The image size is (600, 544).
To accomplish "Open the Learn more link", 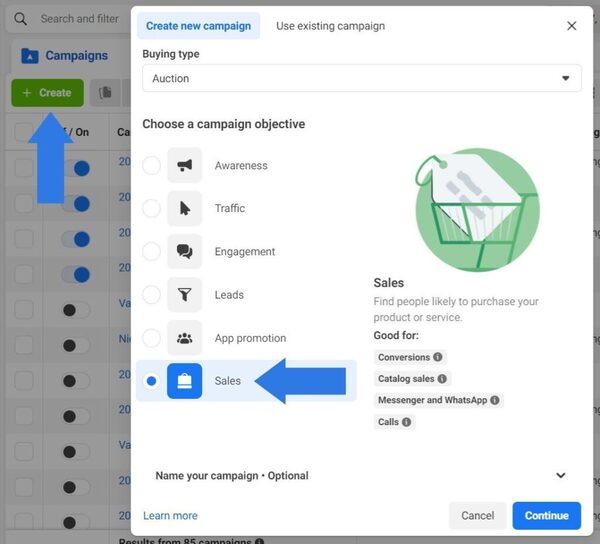I will point(170,516).
